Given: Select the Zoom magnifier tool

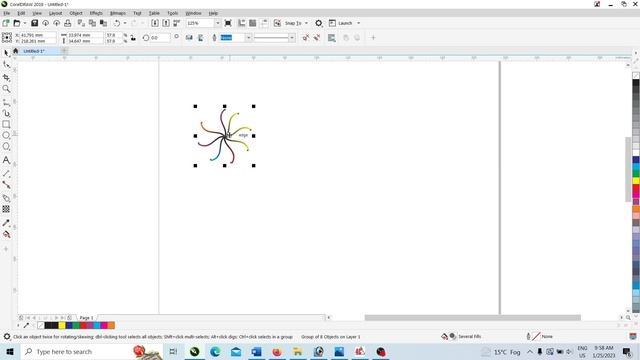Looking at the screenshot, I should (6, 89).
